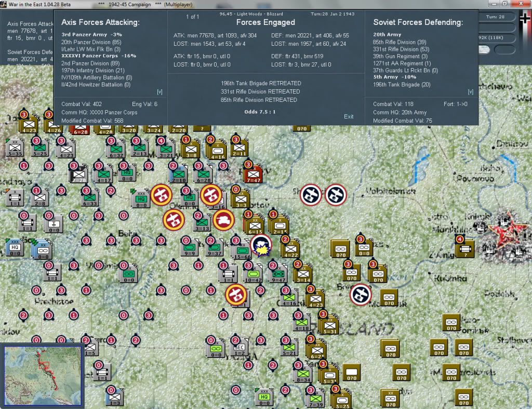The height and width of the screenshot is (409, 532).
Task: Click the 20th Army defender header
Action: coord(387,35)
